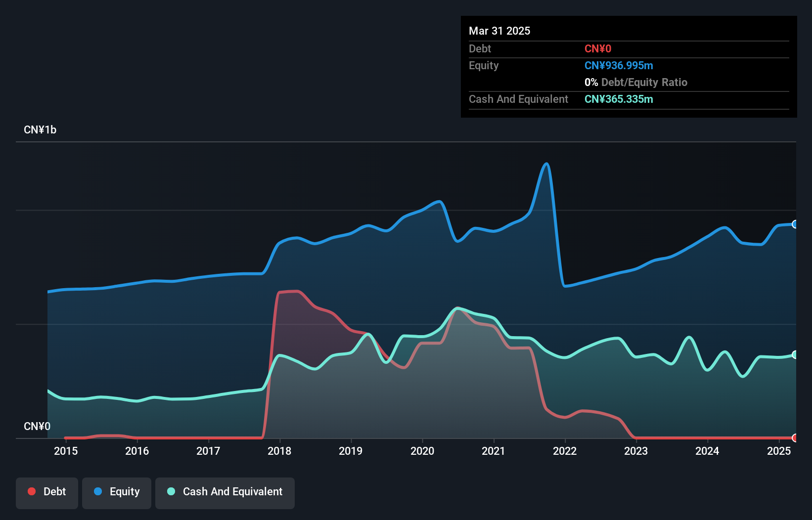This screenshot has height=520, width=812.
Task: Click the blue Equity legend dot
Action: point(98,491)
